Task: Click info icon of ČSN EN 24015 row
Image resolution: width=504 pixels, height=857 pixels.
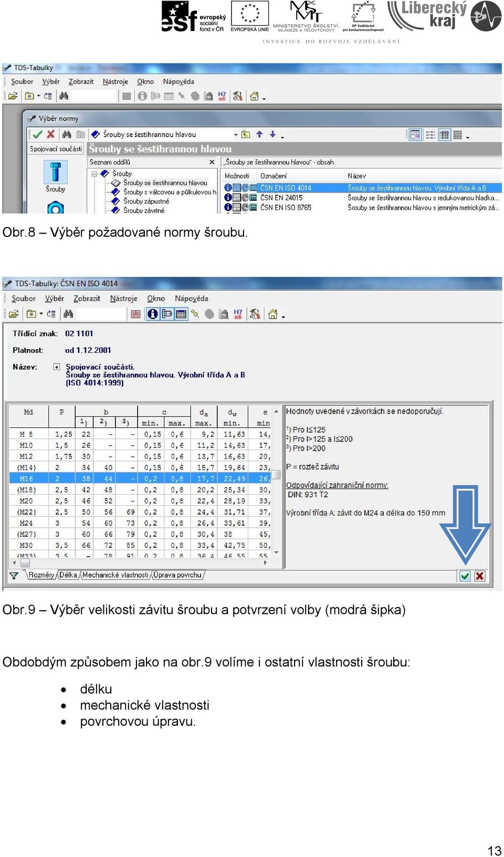Action: 228,197
